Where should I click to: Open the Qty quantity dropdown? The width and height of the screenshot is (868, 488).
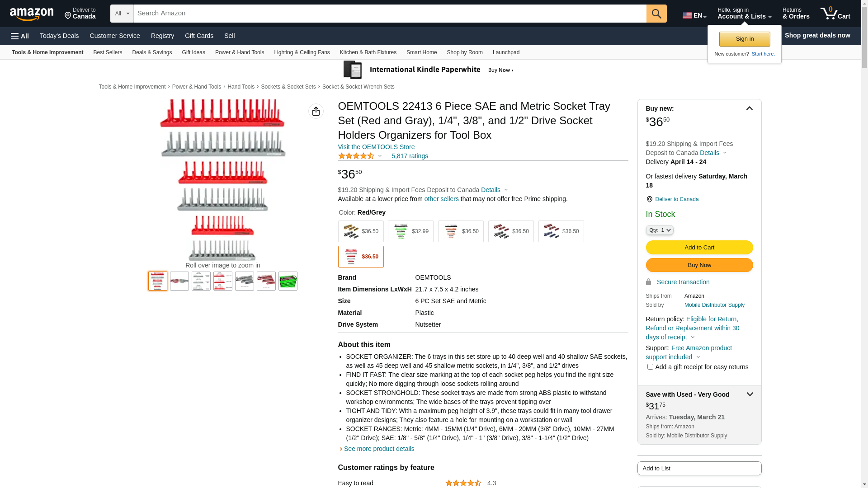pos(659,230)
